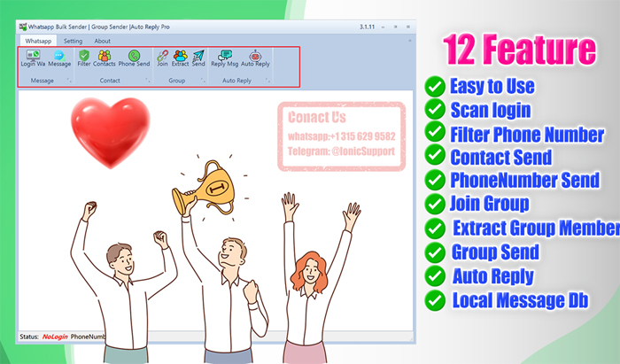The width and height of the screenshot is (620, 364).
Task: Click the app icon in title bar
Action: pyautogui.click(x=23, y=27)
